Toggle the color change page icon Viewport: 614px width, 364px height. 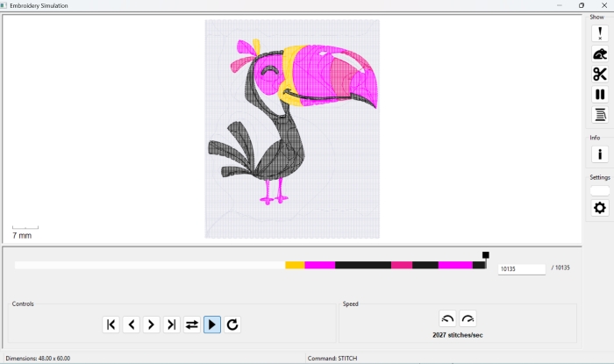[600, 115]
